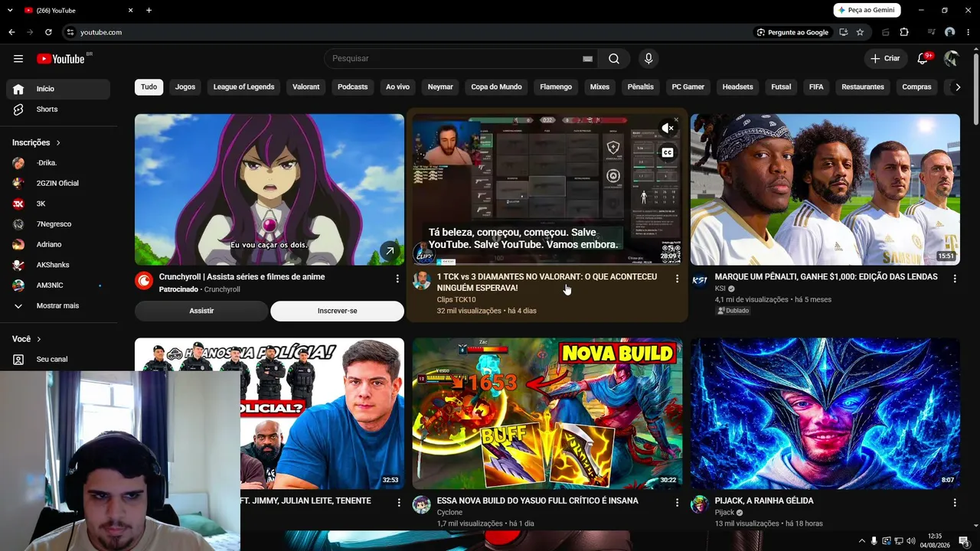The height and width of the screenshot is (551, 980).
Task: Expand the Você section
Action: click(27, 339)
